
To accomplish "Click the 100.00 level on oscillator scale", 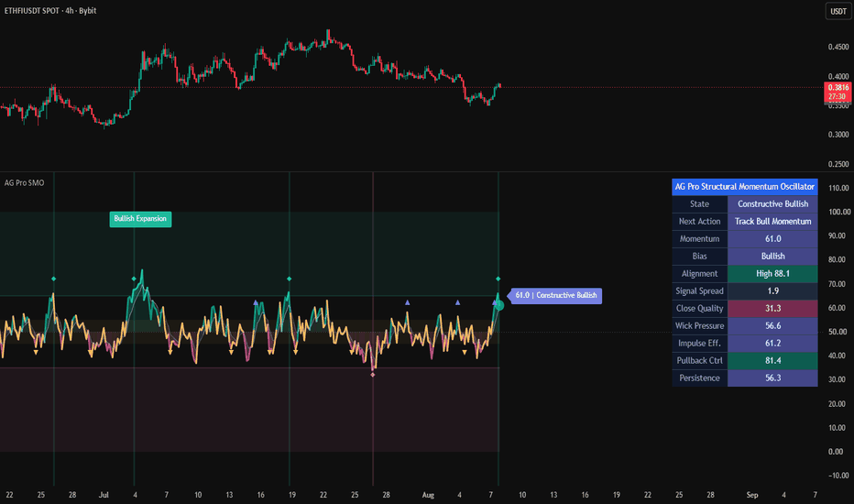I will pos(838,212).
